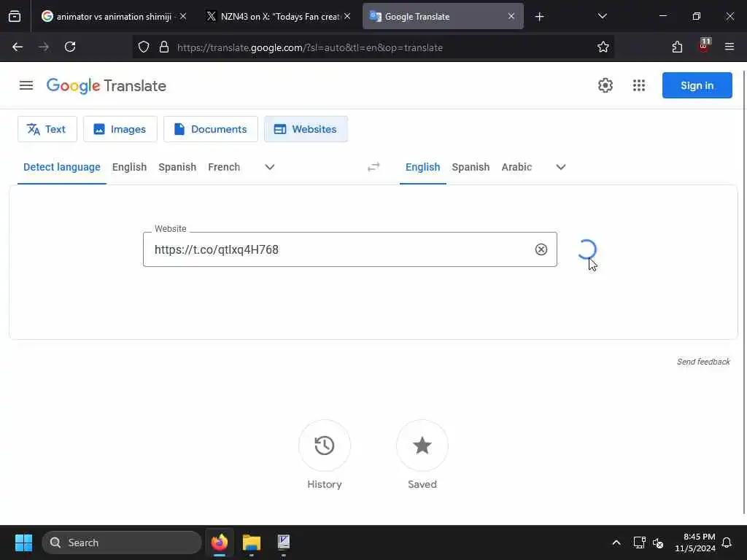Set source language to French
The width and height of the screenshot is (747, 560).
pyautogui.click(x=224, y=167)
